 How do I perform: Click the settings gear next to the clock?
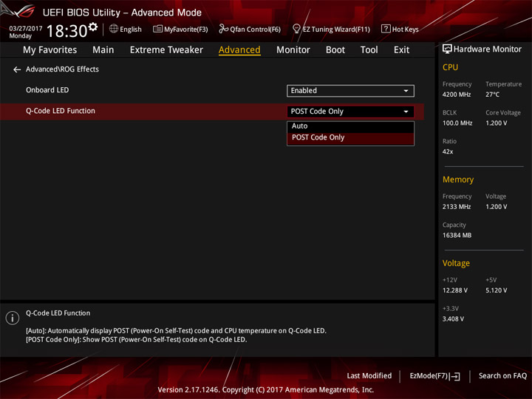93,27
